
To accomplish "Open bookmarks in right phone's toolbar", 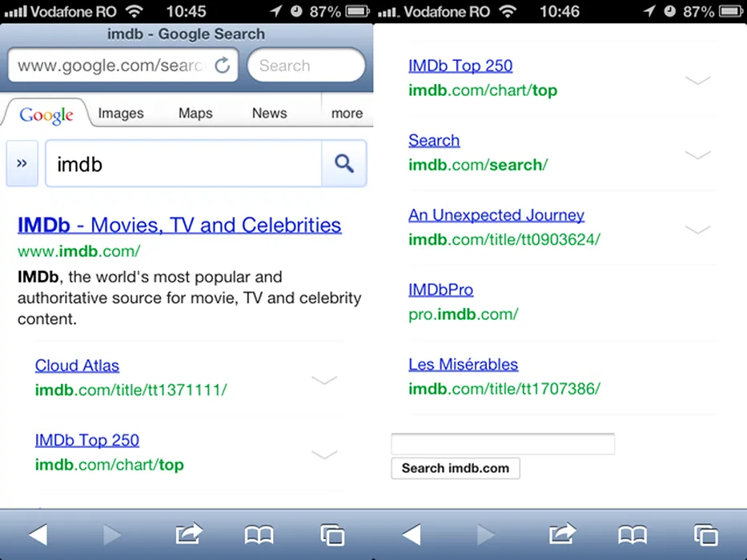I will (x=633, y=534).
